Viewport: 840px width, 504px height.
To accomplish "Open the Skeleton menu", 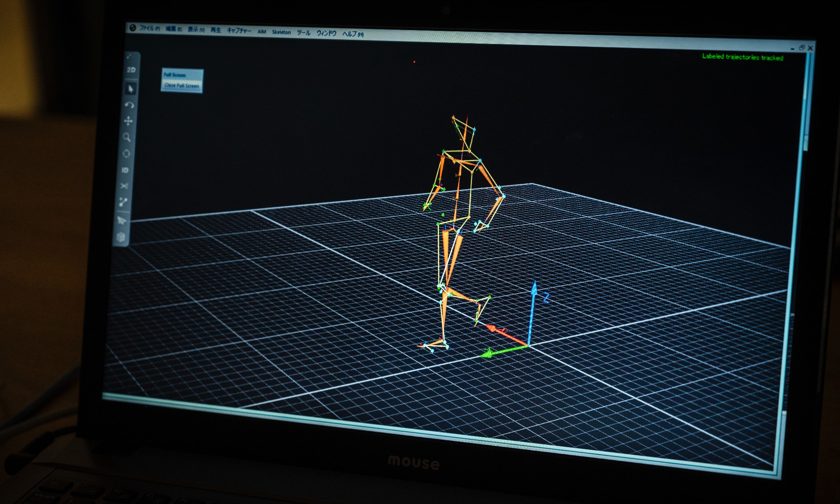I will click(x=281, y=32).
